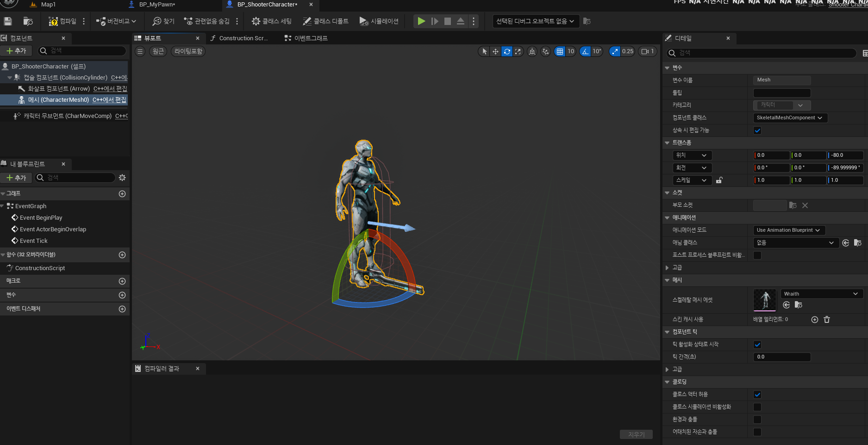Toggle 상속 시 편집 가능 checkbox
Screen dimensions: 868x445
click(x=757, y=130)
